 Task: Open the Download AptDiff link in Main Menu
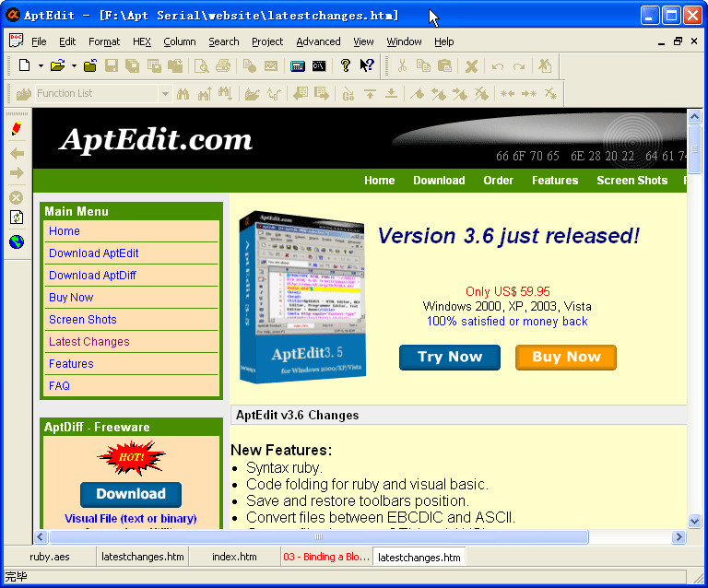pyautogui.click(x=92, y=276)
